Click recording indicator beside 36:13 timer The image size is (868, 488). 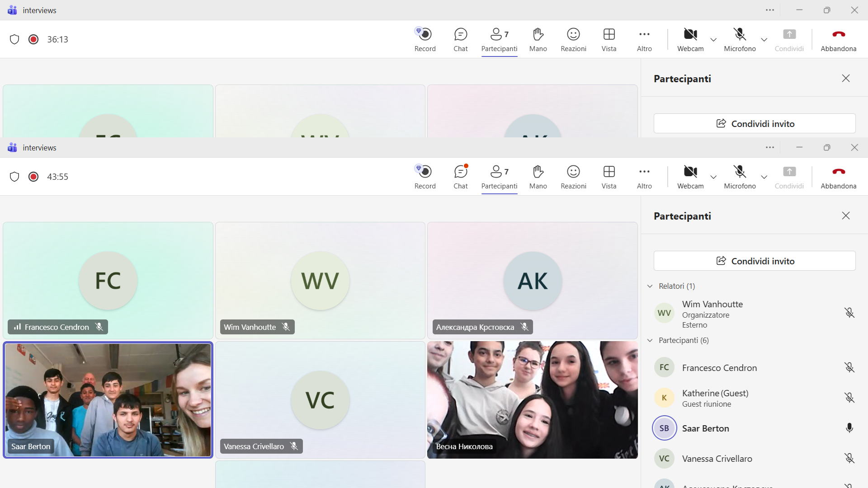coord(33,39)
